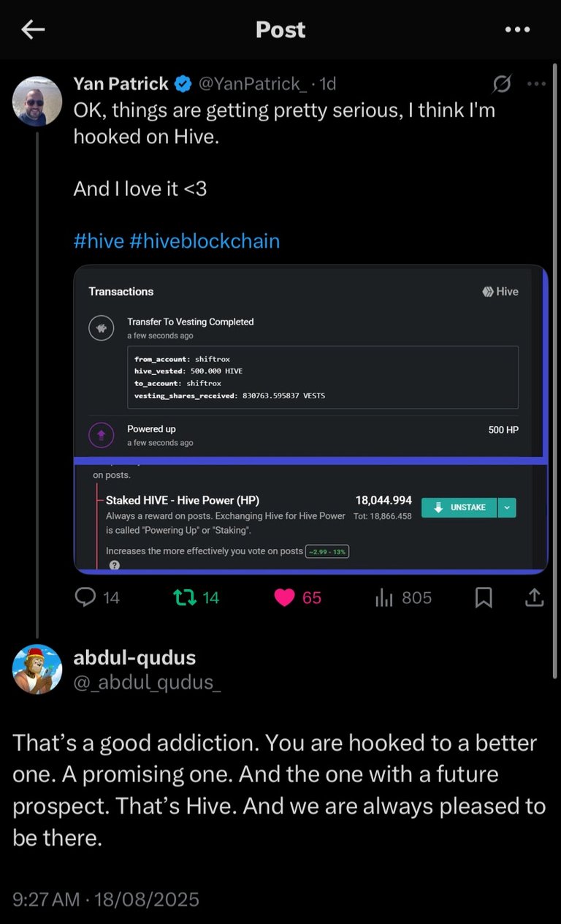Bookmark Yan Patrick's post
The image size is (561, 924).
[484, 598]
